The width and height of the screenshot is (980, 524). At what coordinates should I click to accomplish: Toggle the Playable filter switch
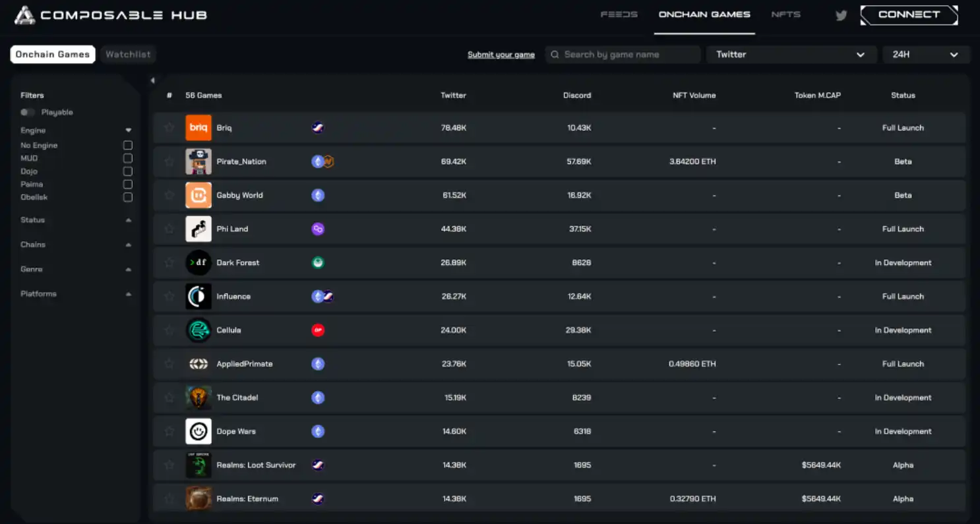coord(28,112)
